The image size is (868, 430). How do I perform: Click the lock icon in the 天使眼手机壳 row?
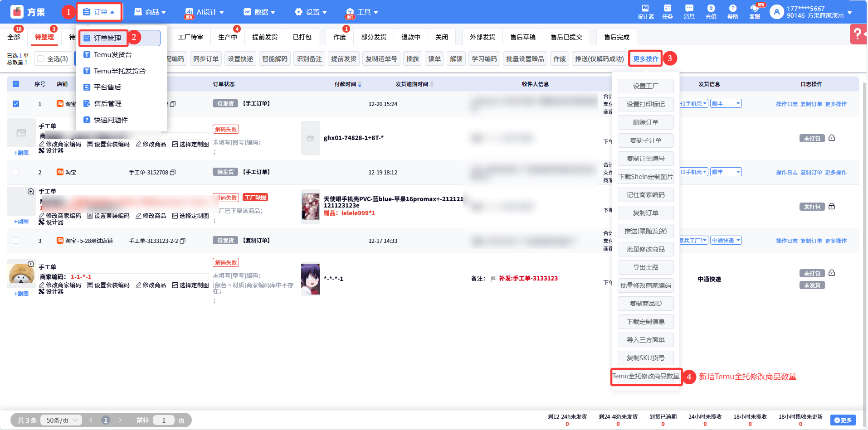point(832,207)
